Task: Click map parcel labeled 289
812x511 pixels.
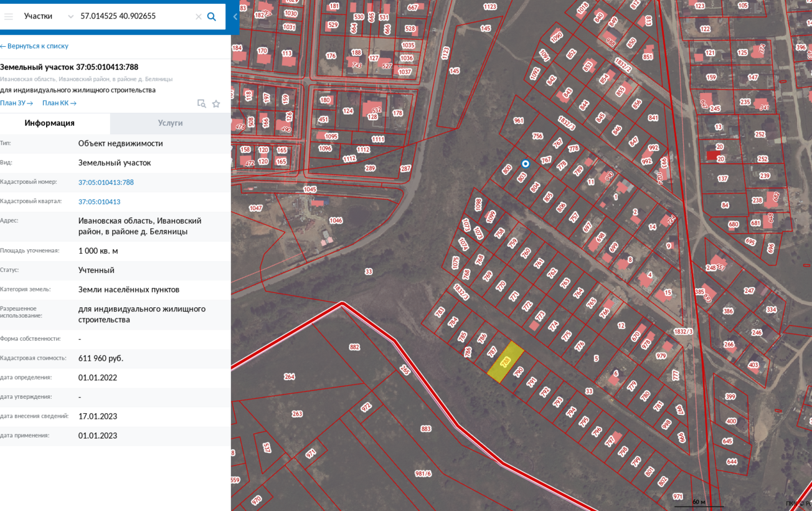Action: tap(370, 168)
